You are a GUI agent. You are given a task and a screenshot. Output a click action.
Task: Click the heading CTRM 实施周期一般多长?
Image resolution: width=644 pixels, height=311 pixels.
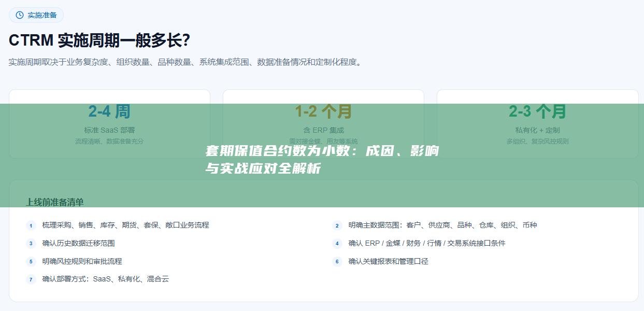[99, 40]
